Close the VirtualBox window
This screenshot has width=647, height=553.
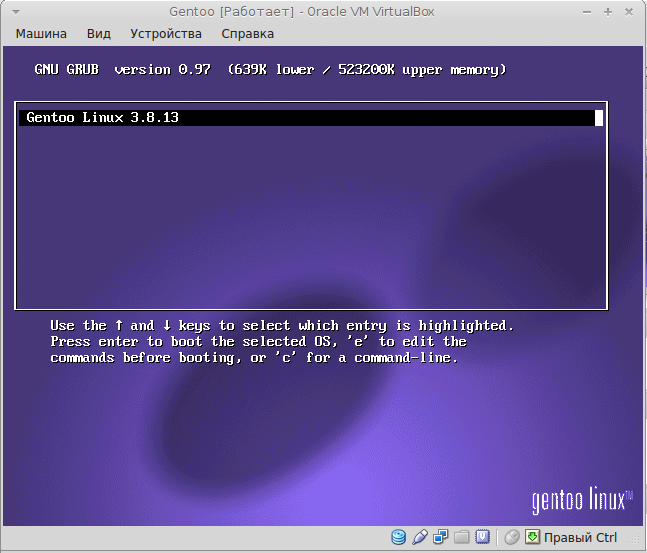tap(629, 12)
